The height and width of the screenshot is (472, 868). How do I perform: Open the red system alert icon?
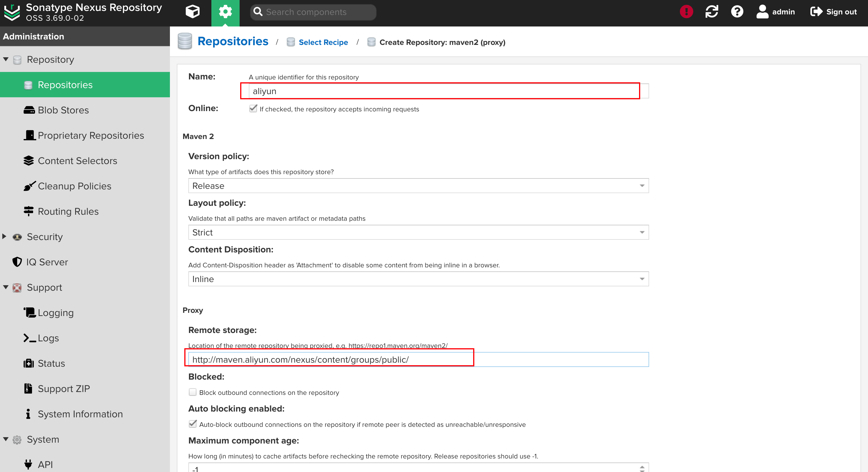pos(686,12)
